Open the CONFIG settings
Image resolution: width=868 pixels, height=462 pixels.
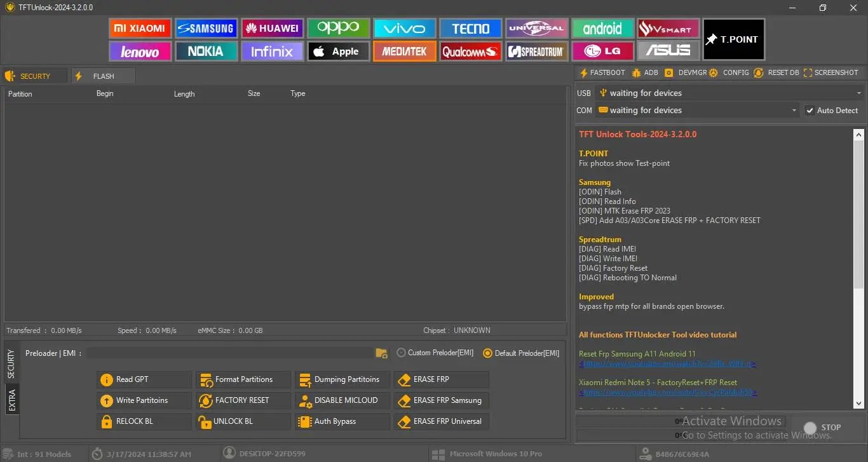(x=729, y=72)
